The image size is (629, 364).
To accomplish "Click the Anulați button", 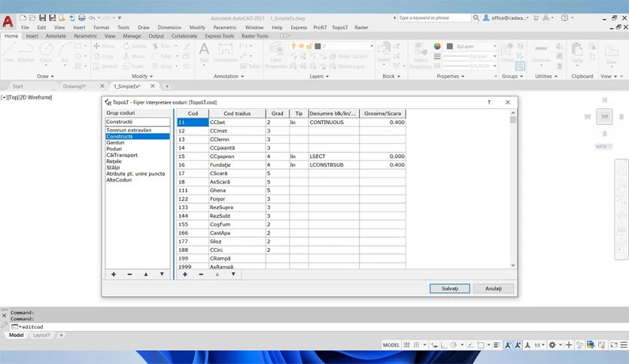I will 494,288.
